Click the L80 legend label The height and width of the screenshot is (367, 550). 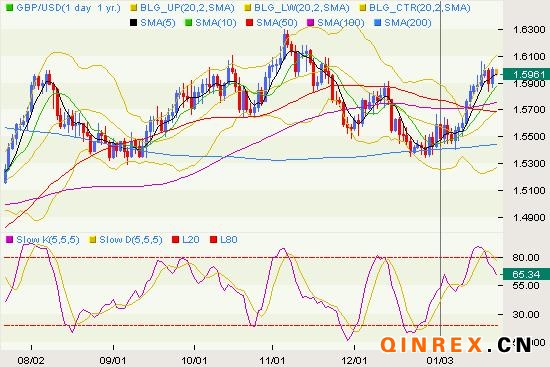coord(228,240)
